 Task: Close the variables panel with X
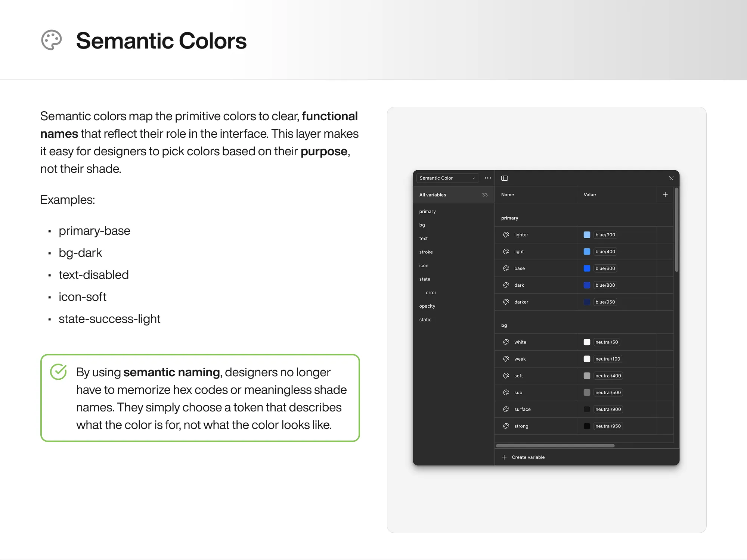pos(671,178)
